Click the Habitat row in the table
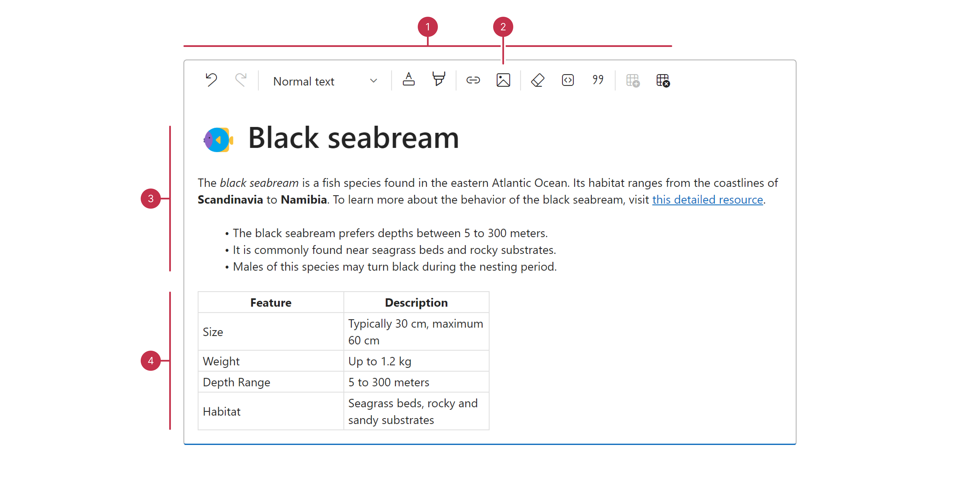This screenshot has width=980, height=486. 221,411
